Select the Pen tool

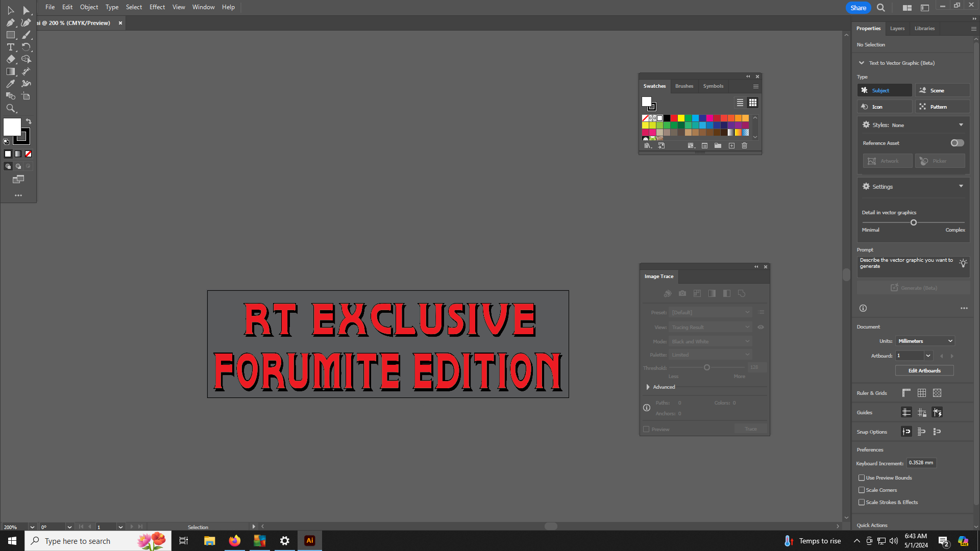[x=10, y=22]
